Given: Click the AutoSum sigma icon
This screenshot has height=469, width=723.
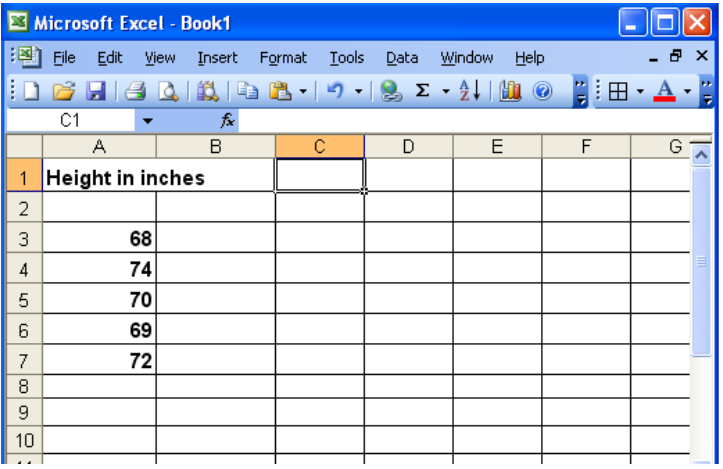Looking at the screenshot, I should (422, 92).
